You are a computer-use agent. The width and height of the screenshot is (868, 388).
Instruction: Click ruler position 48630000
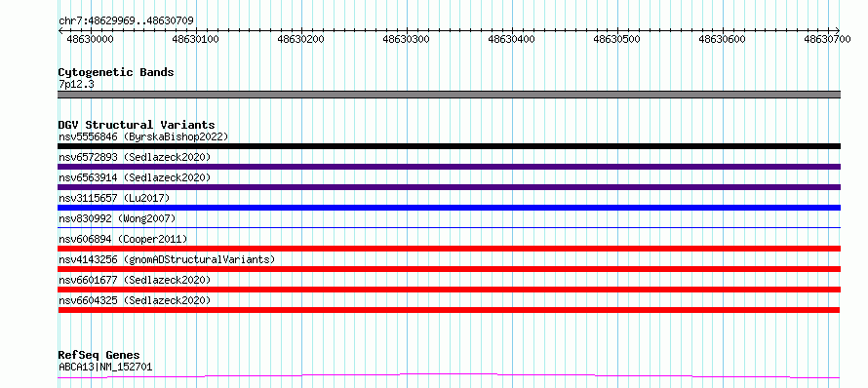coord(90,39)
